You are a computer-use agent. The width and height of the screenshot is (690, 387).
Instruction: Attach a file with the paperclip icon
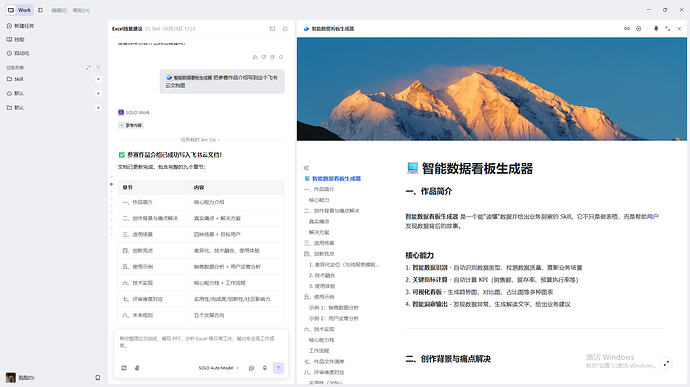pyautogui.click(x=137, y=368)
